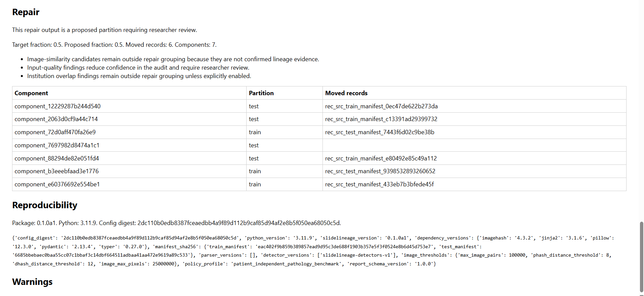Select the Moved records column header

coord(474,93)
